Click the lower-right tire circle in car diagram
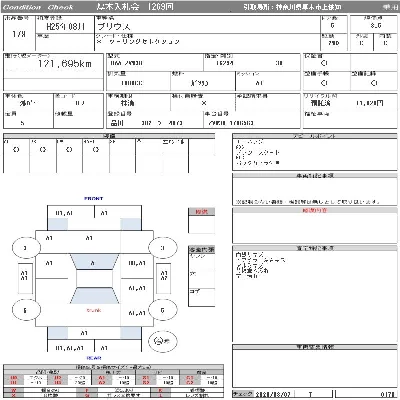 (163, 310)
